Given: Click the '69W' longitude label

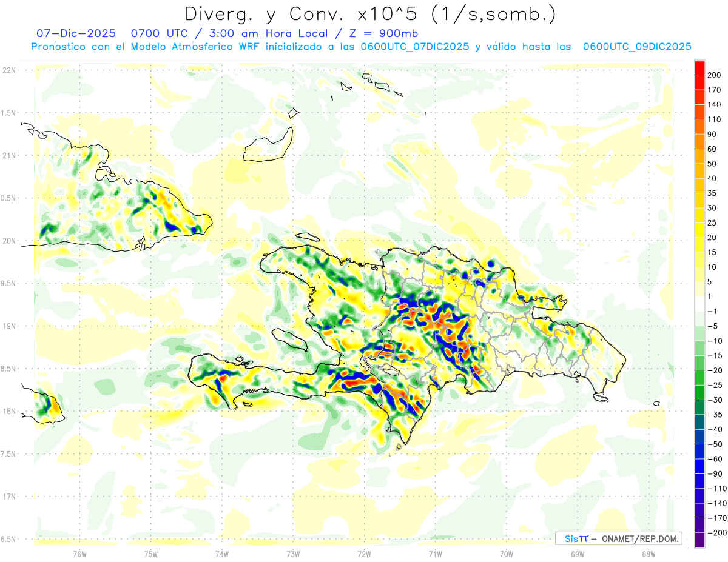Looking at the screenshot, I should pyautogui.click(x=578, y=554).
